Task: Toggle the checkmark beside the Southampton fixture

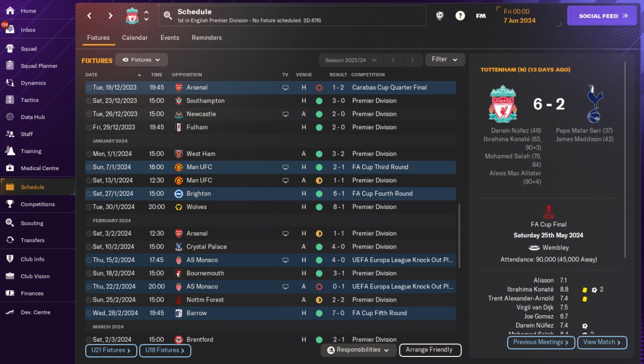Action: 89,101
